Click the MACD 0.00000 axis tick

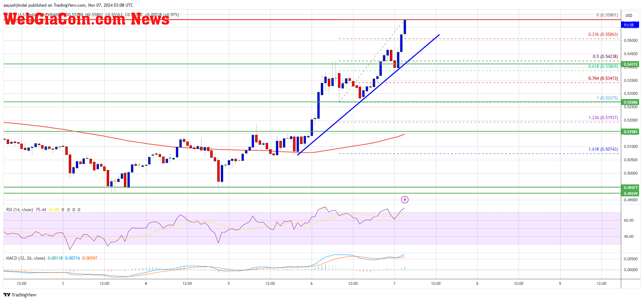[x=631, y=270]
